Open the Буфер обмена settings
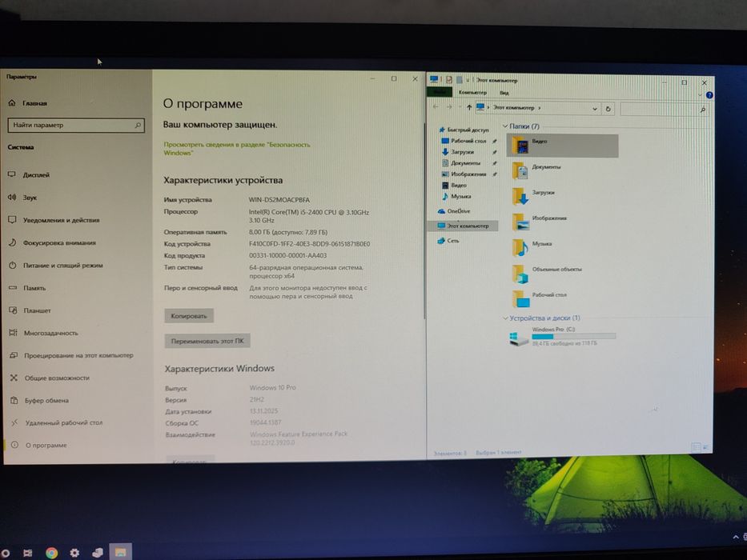Screen dimensions: 747x560 39,401
